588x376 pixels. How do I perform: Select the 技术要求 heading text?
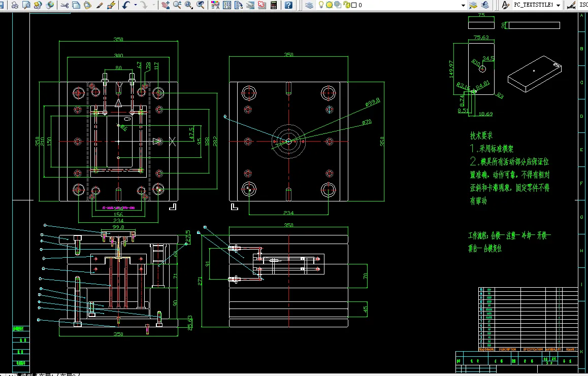pos(481,135)
